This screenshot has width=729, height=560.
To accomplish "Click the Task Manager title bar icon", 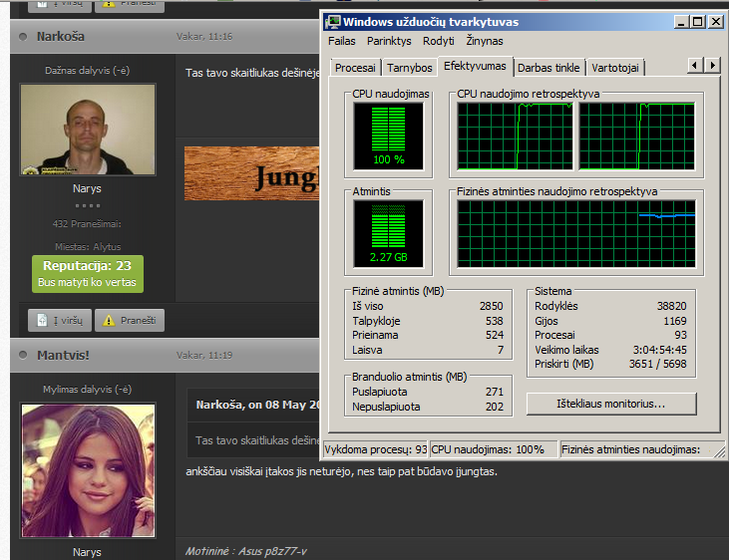I will click(333, 22).
